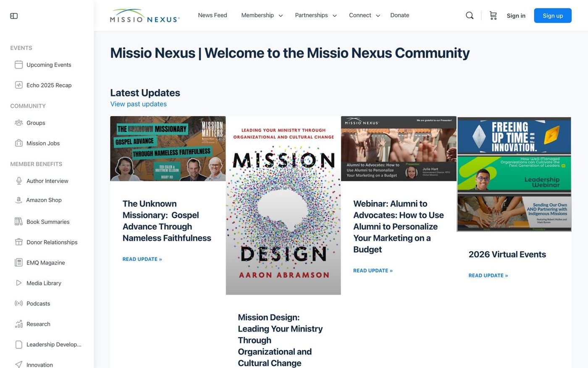The image size is (588, 368).
Task: Click the Innovation paper plane icon
Action: (18, 365)
